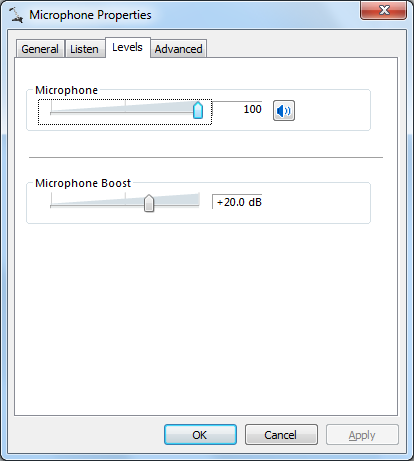Click the microphone icon in title bar

pos(16,15)
